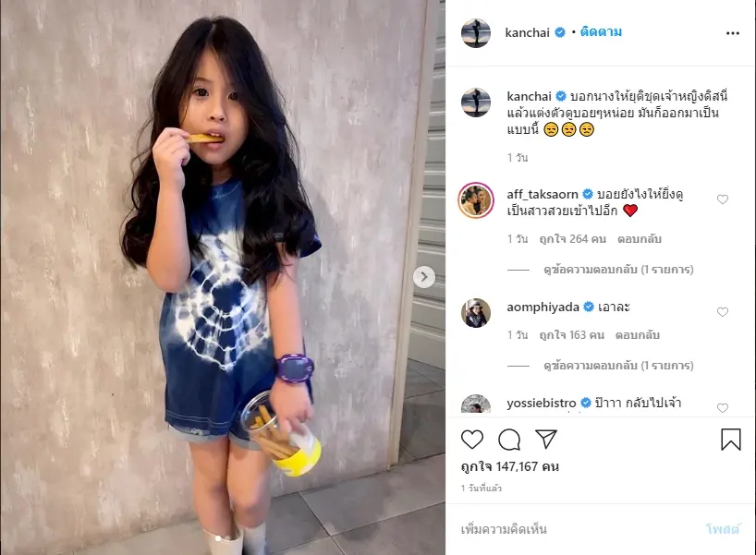Reply to aomphiyada's comment with ตอบกลับ
The width and height of the screenshot is (756, 555).
(x=638, y=335)
